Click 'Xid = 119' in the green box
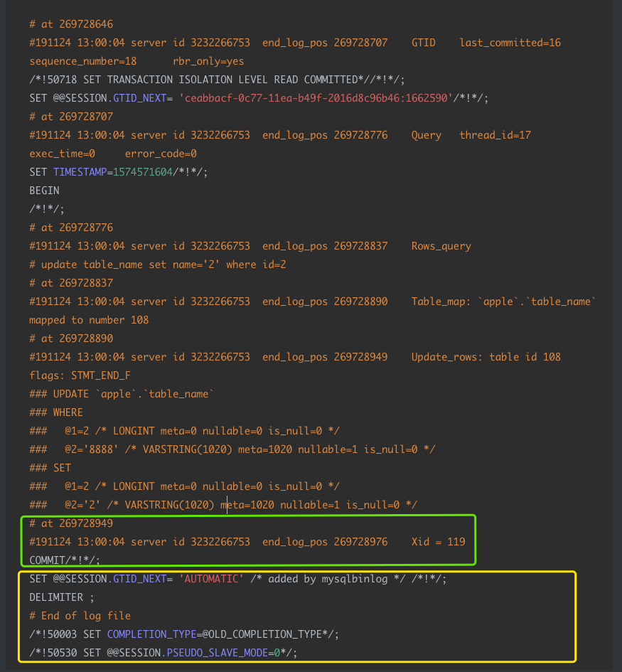The height and width of the screenshot is (672, 622). click(x=438, y=542)
